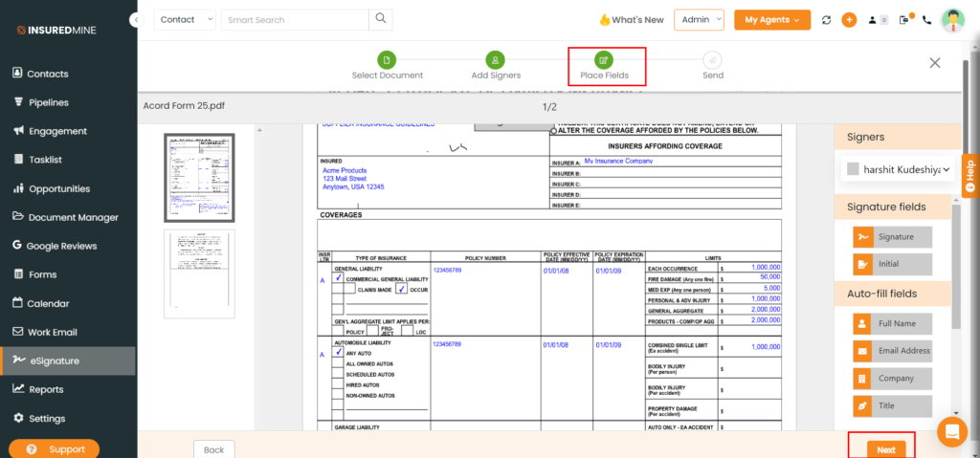
Task: Click the Company building icon
Action: 862,379
